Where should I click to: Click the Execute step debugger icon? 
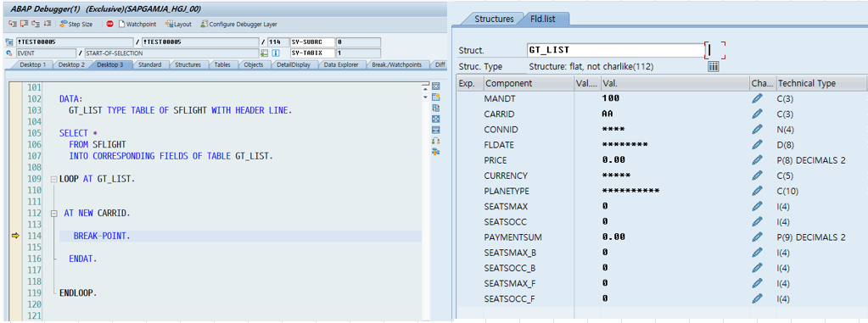(x=24, y=25)
